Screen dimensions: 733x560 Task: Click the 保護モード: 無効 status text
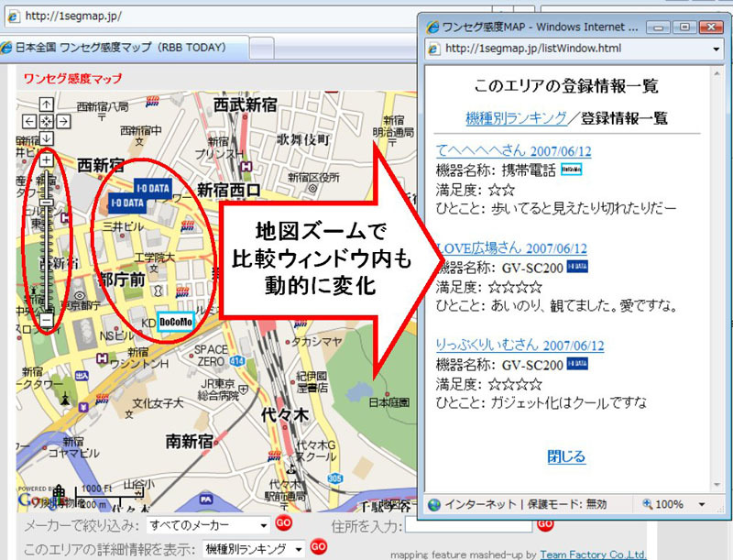tap(567, 504)
